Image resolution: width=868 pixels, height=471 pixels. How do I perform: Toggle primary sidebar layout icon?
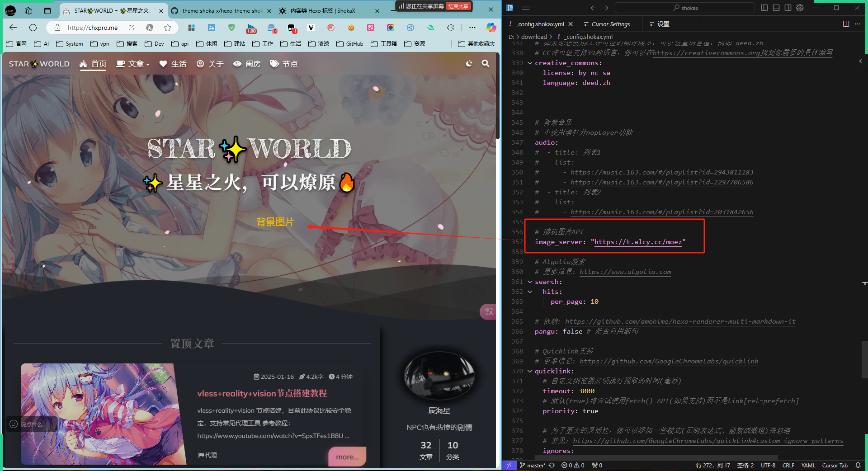pos(764,8)
